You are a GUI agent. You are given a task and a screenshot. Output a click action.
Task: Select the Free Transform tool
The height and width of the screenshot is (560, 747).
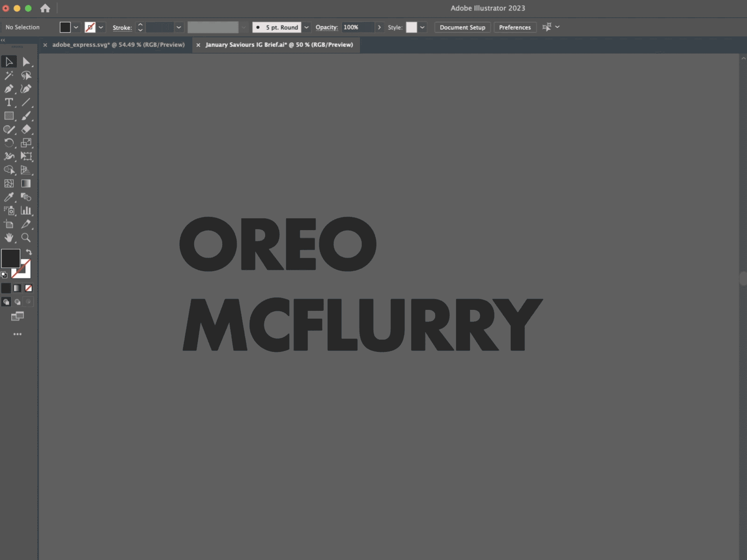tap(26, 156)
